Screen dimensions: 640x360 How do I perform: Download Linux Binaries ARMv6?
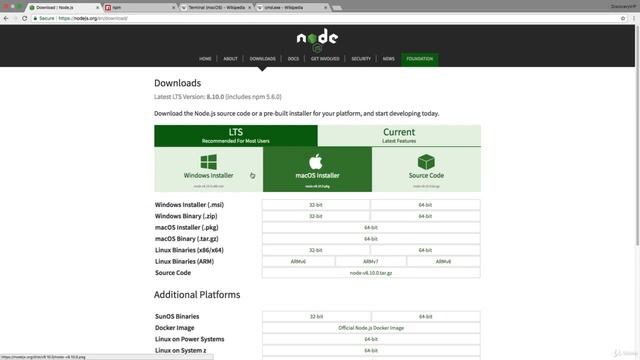pos(298,262)
